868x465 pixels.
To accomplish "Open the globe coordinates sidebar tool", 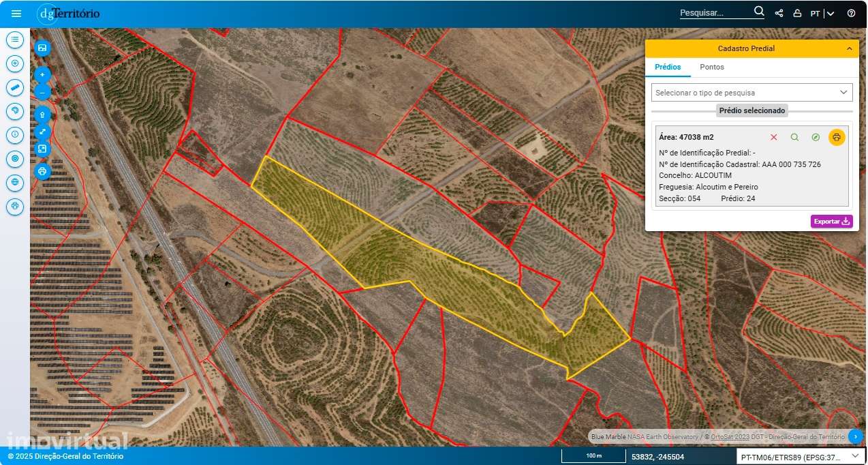I will (15, 182).
